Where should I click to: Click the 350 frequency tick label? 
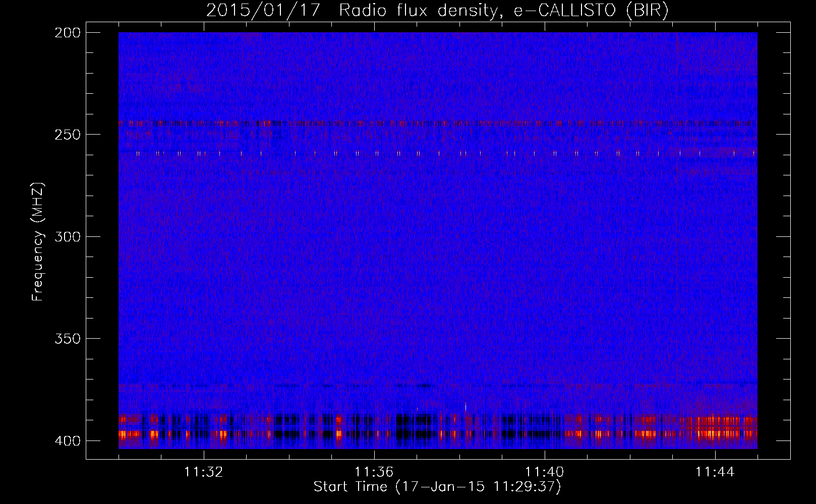pos(68,339)
